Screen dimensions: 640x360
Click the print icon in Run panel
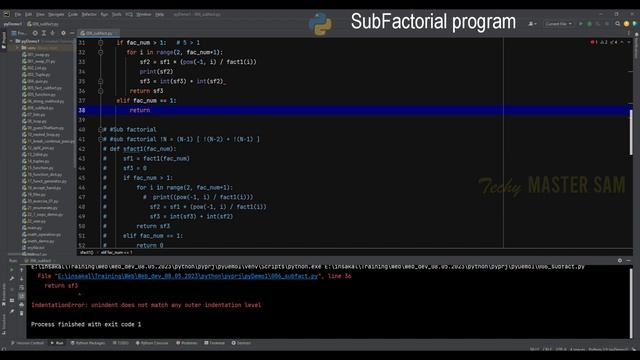click(21, 304)
